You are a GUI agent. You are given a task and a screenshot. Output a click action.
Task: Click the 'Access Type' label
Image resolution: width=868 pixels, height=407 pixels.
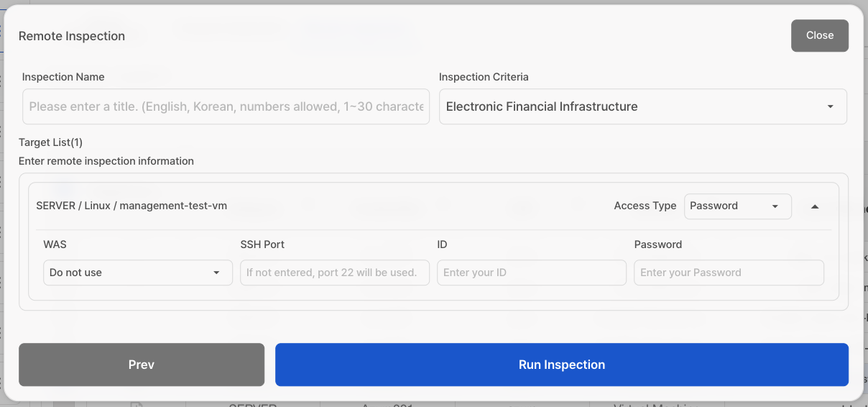(645, 206)
